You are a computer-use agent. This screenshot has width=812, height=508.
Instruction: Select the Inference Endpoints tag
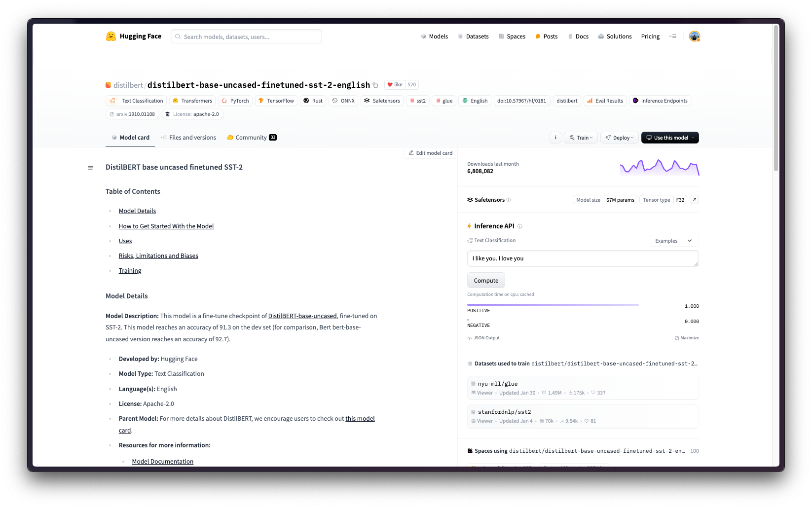tap(660, 101)
